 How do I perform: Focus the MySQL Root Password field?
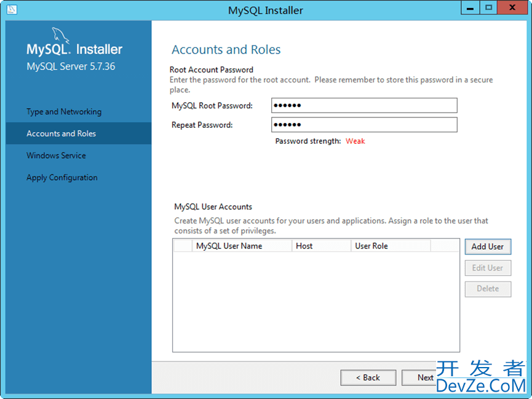click(x=364, y=106)
